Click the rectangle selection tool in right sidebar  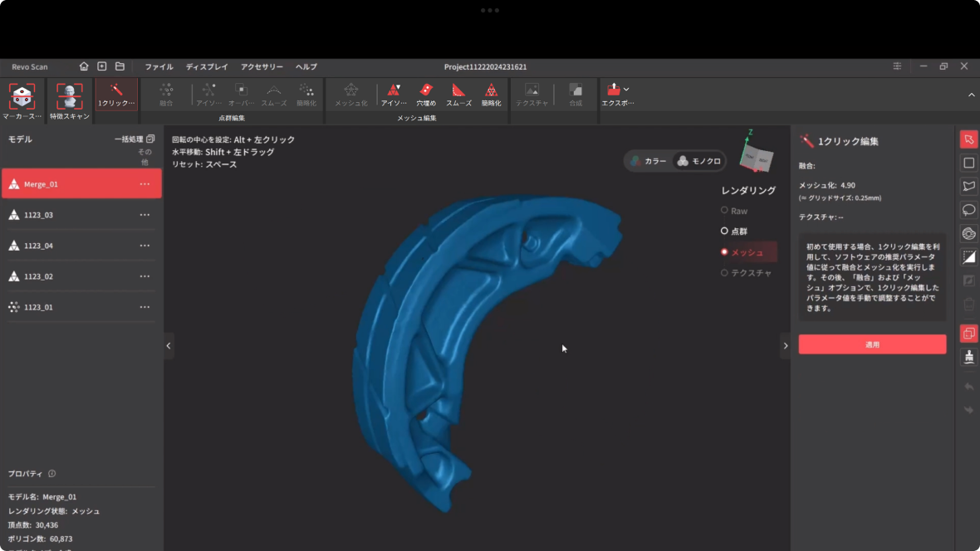[968, 163]
